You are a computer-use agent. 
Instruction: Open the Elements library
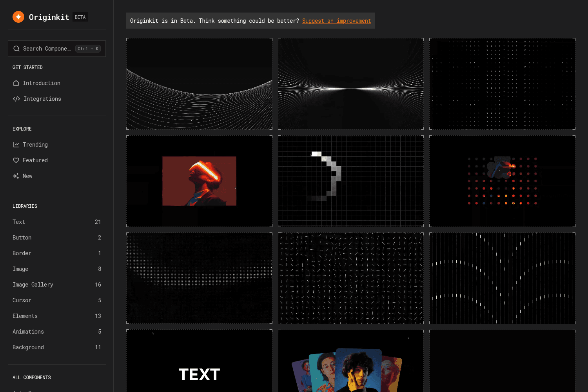[57, 316]
